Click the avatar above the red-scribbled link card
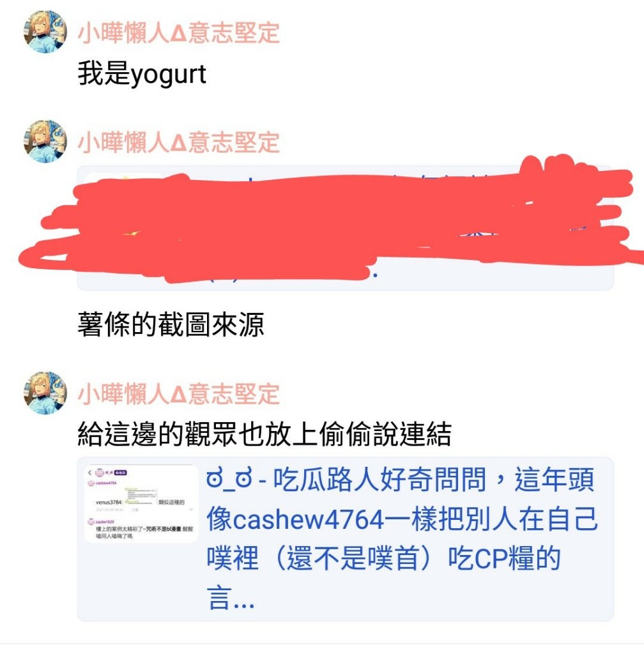Image resolution: width=644 pixels, height=654 pixels. point(45,141)
